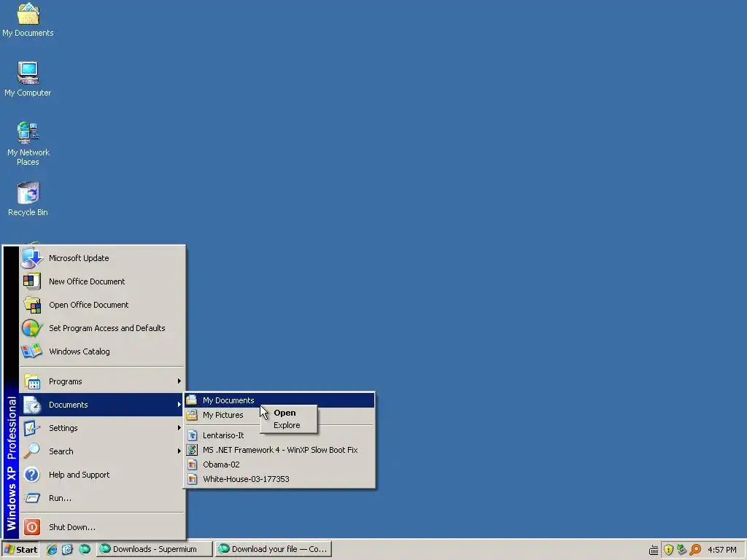This screenshot has width=747, height=560.
Task: Click the Lentariso-It font file icon
Action: tap(192, 435)
